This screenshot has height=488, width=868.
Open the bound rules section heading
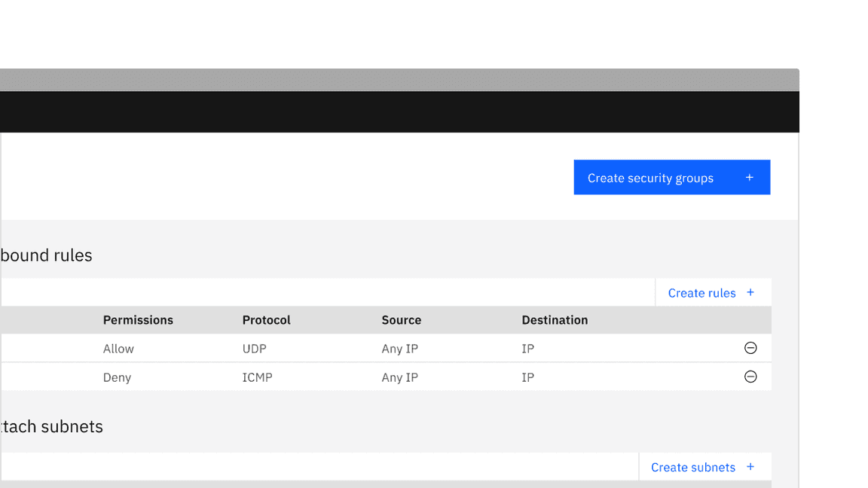coord(46,255)
